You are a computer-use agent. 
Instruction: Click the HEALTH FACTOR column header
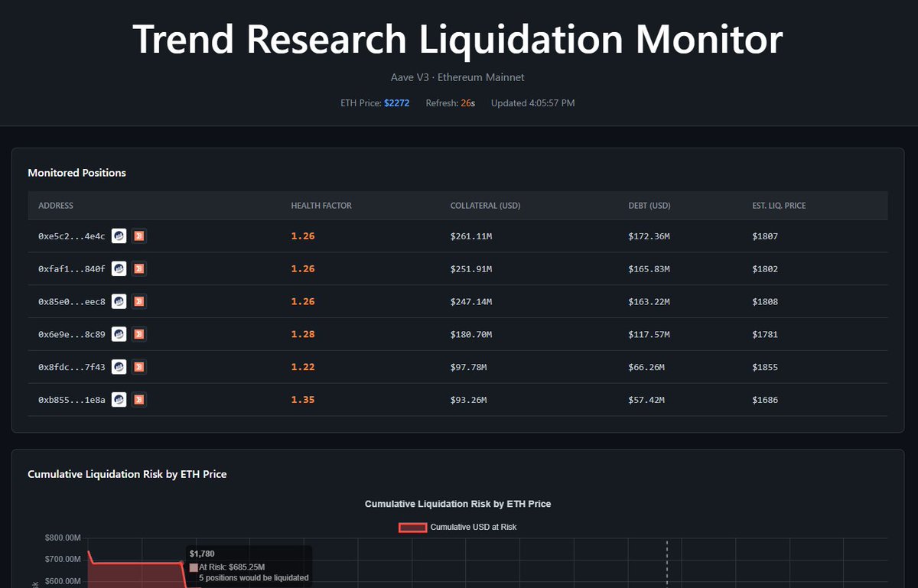tap(321, 206)
